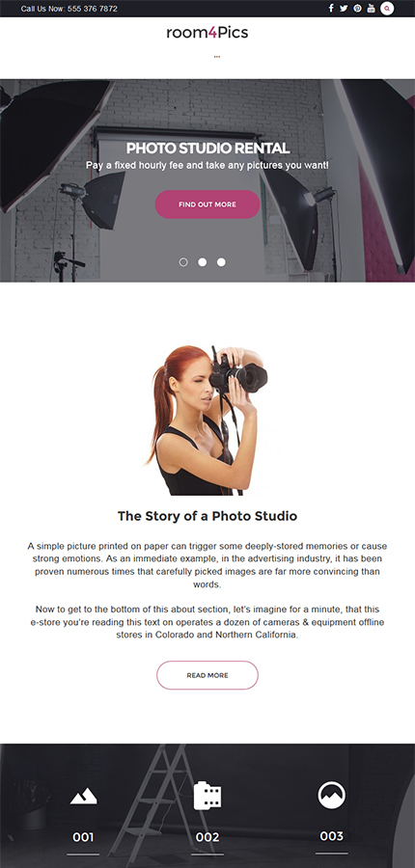Open the YouTube social icon
This screenshot has height=868, width=415.
pyautogui.click(x=372, y=9)
